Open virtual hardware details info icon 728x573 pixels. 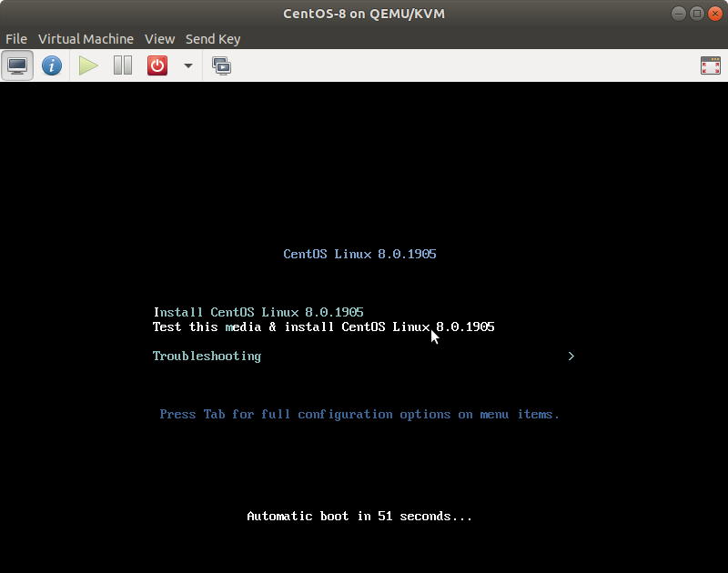click(x=52, y=65)
